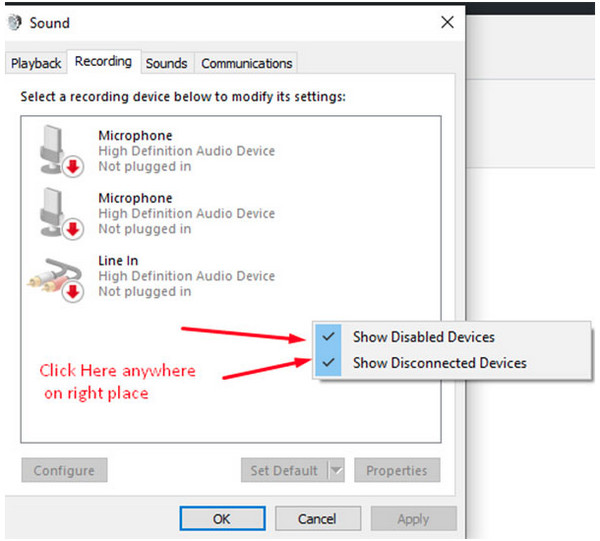Toggle Show Disconnected Devices menu entry
The image size is (600, 541).
(x=452, y=363)
